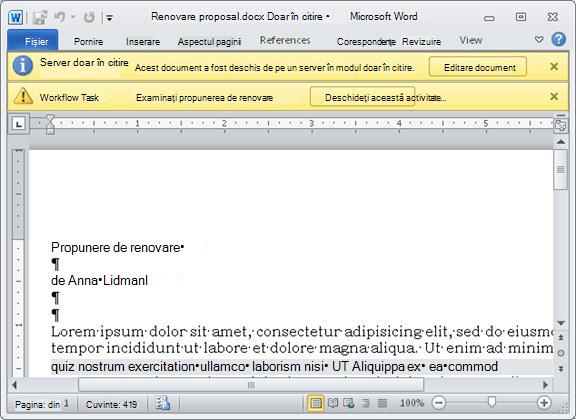
Task: Select Print Layout view button
Action: point(316,403)
